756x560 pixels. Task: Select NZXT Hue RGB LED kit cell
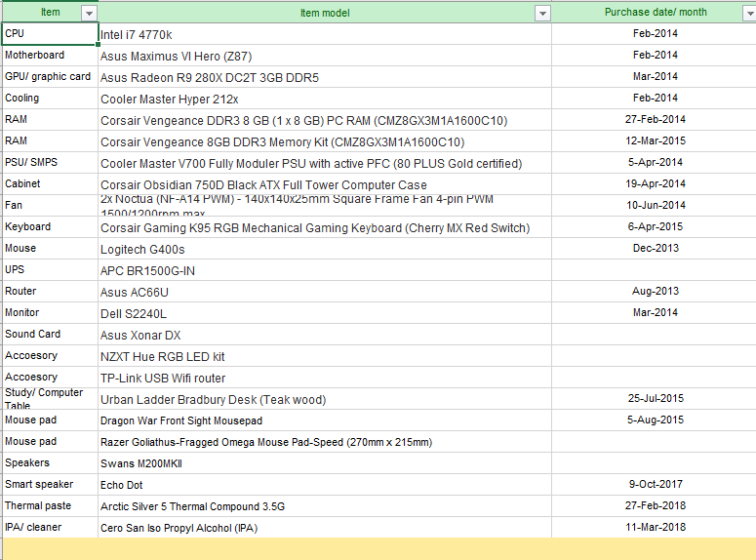325,355
